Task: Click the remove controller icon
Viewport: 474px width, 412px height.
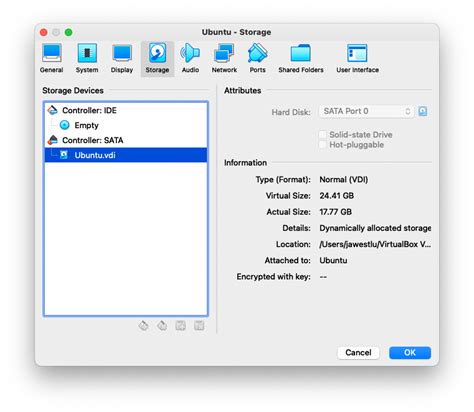Action: click(162, 326)
